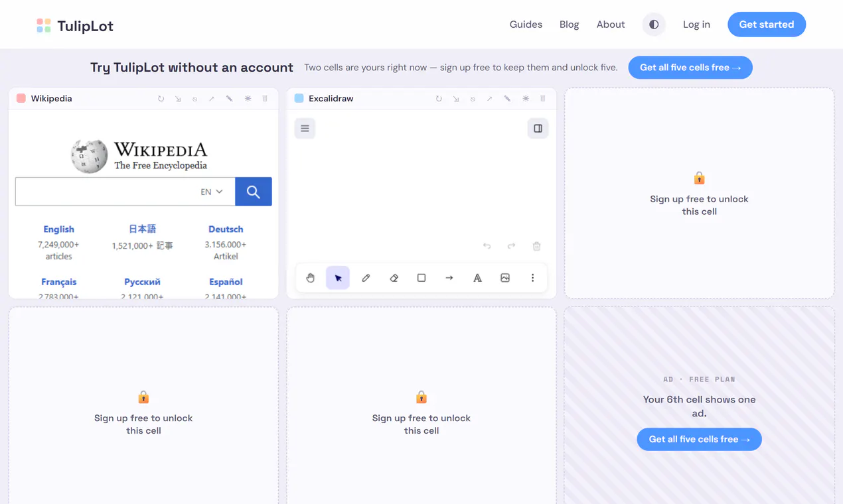Screen dimensions: 843x504
Task: Click the blue color square beside Excalidraw title
Action: click(x=299, y=98)
